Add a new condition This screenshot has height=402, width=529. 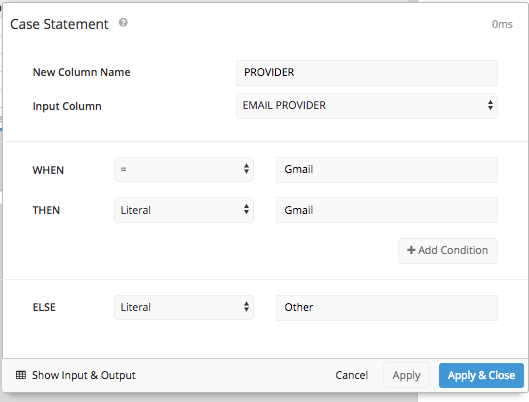point(448,251)
